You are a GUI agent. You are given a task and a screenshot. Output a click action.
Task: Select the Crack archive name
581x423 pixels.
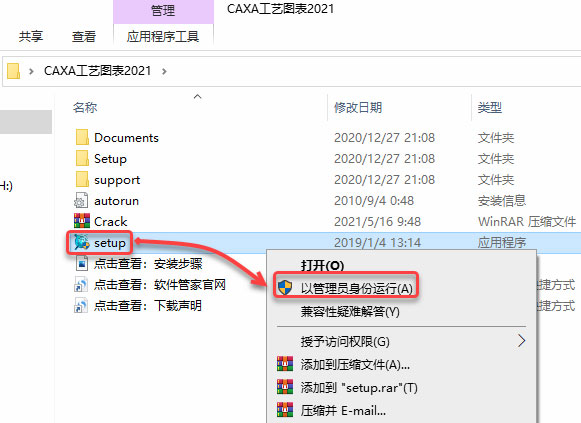coord(111,222)
